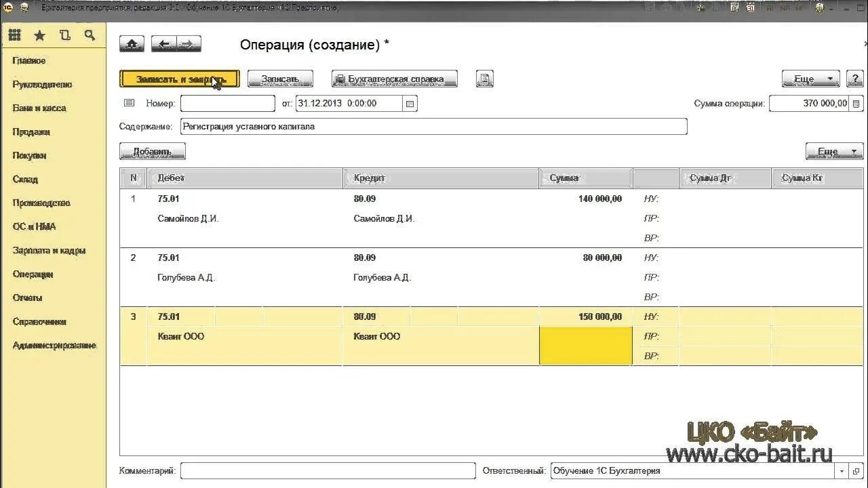Expand the table's Еще menu
Viewport: 868px width, 488px height.
tap(834, 151)
